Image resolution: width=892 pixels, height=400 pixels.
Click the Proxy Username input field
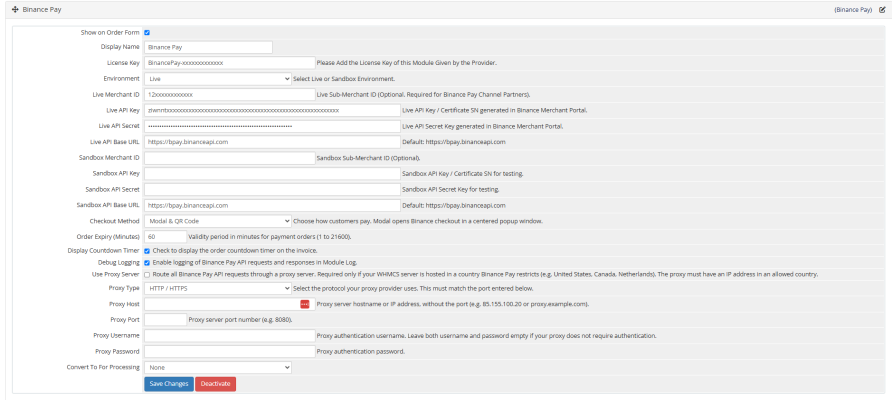click(229, 336)
